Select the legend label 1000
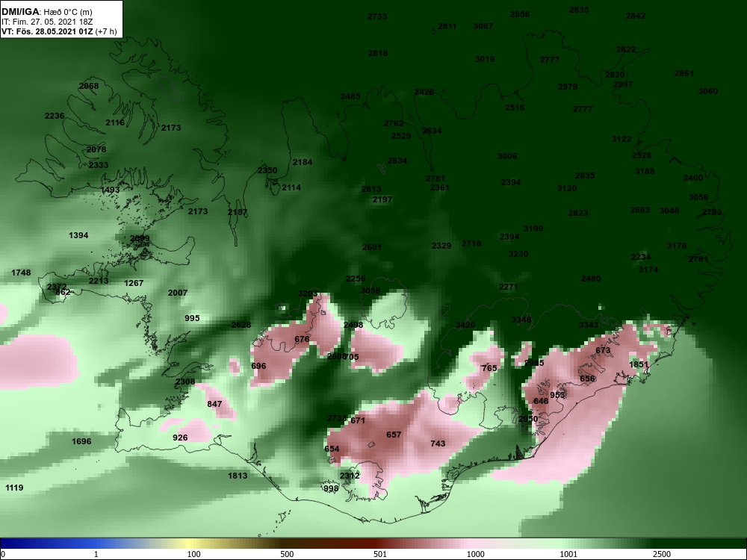Image resolution: width=747 pixels, height=560 pixels. click(x=475, y=554)
